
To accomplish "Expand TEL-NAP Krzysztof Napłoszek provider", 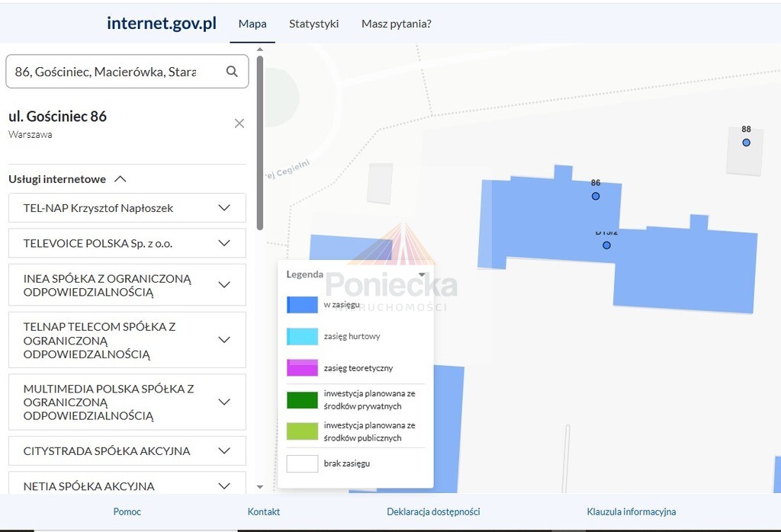I will point(224,208).
